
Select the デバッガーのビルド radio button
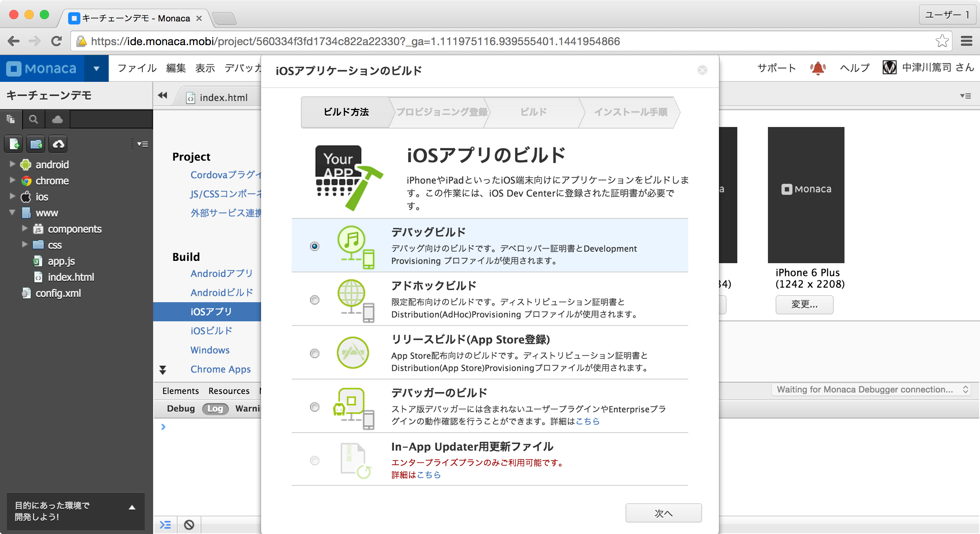coord(315,407)
